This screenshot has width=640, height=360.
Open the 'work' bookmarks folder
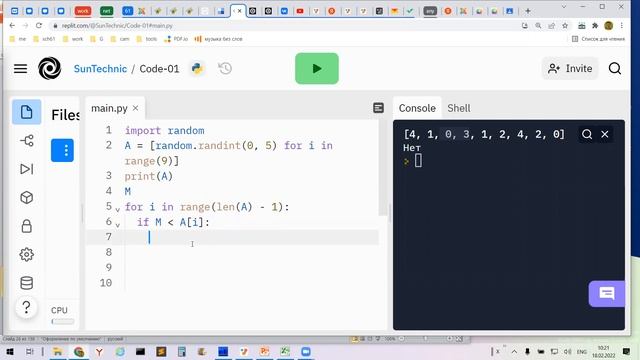73,39
